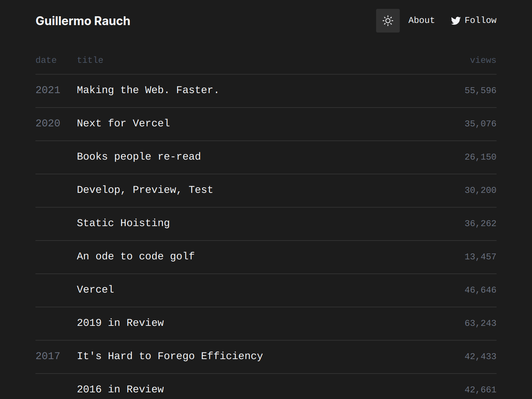Click the Follow link

click(x=480, y=20)
